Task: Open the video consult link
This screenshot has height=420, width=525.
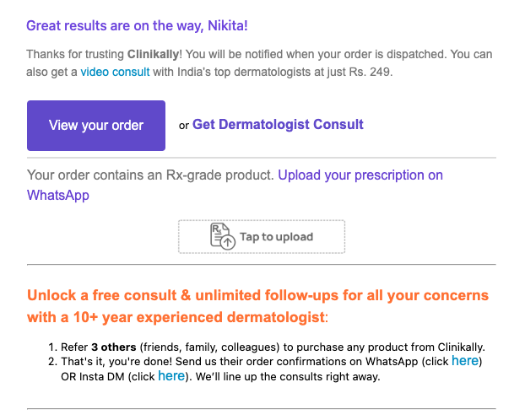Action: [115, 72]
